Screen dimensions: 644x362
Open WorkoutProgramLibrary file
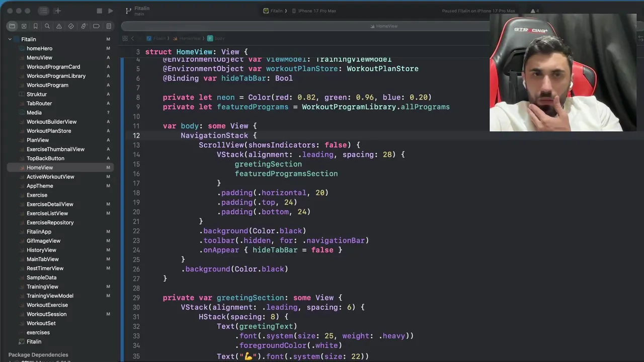coord(56,76)
